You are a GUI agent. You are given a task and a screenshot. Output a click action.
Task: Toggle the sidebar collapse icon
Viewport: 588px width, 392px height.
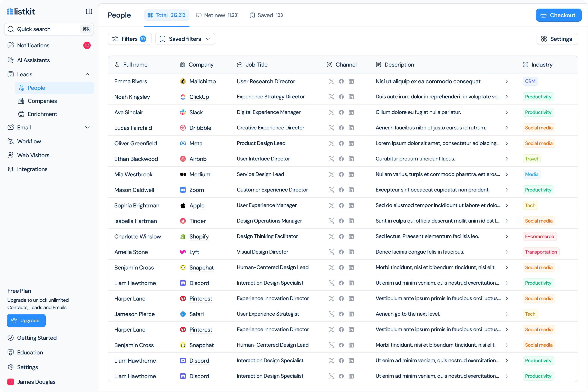(89, 11)
